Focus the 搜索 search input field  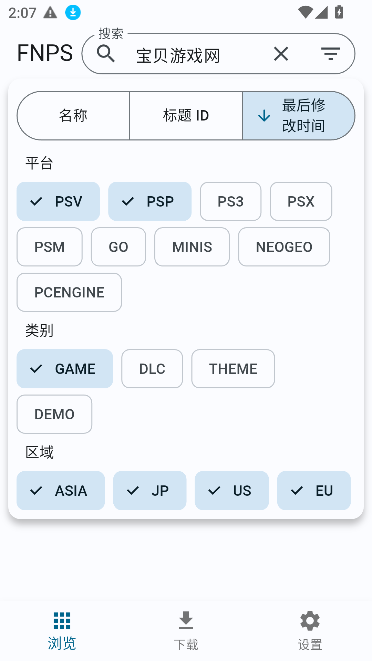click(197, 54)
